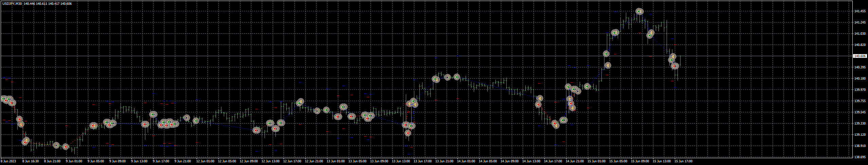Click the '8 Jun 2023' time axis label

click(8, 161)
